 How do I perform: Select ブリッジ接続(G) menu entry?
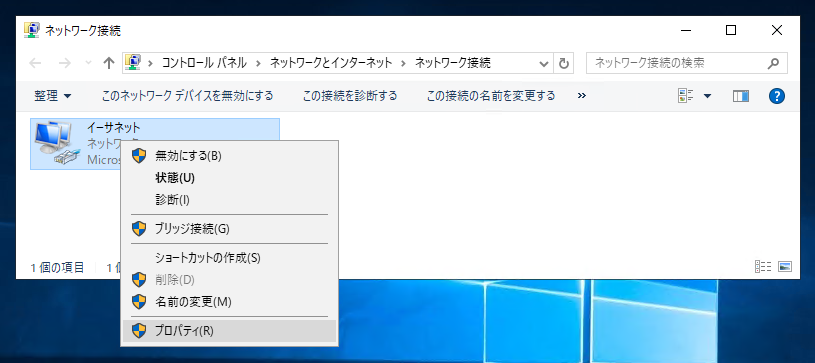coord(229,228)
